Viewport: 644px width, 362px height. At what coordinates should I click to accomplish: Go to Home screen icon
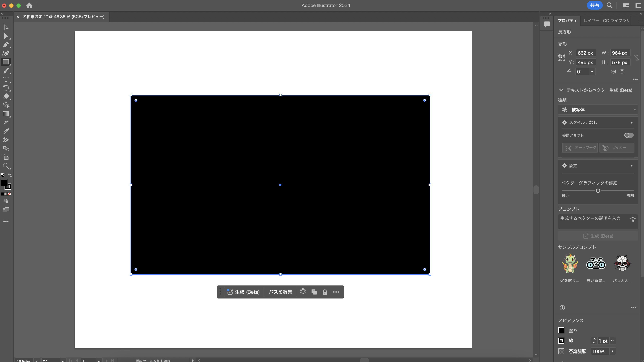[x=29, y=5]
